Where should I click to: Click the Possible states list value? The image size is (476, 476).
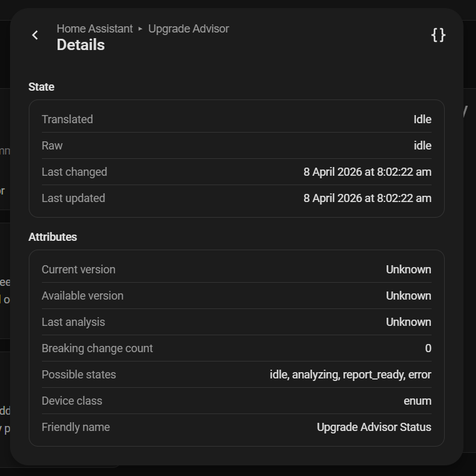(350, 375)
